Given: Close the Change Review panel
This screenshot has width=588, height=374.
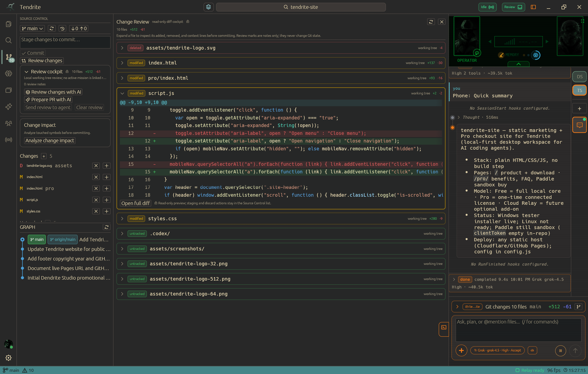Looking at the screenshot, I should [442, 22].
